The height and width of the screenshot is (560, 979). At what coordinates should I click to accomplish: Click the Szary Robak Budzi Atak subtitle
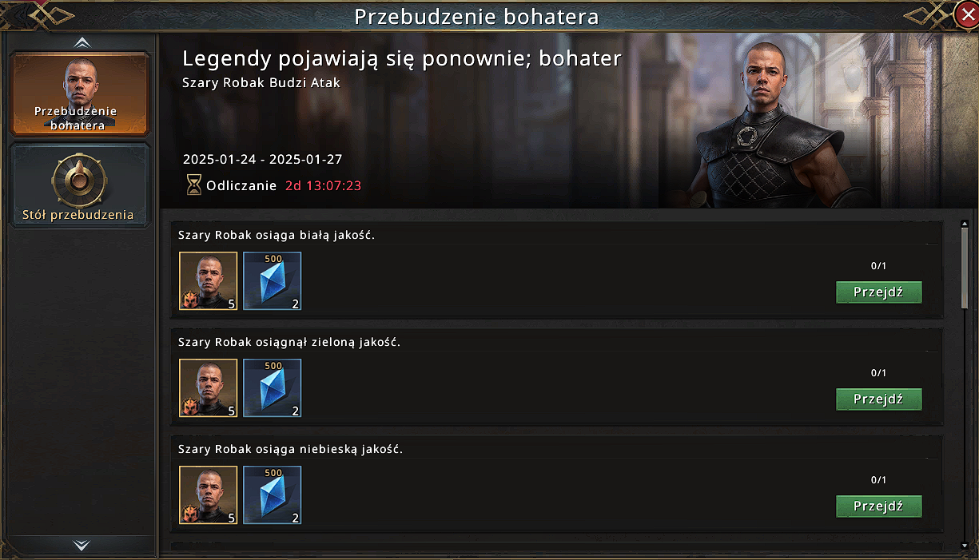coord(261,83)
